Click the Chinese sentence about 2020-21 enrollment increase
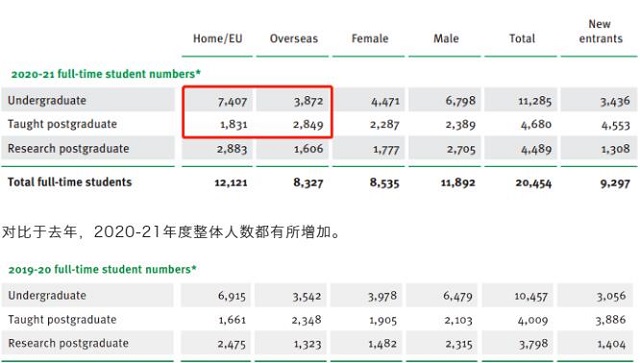 171,232
